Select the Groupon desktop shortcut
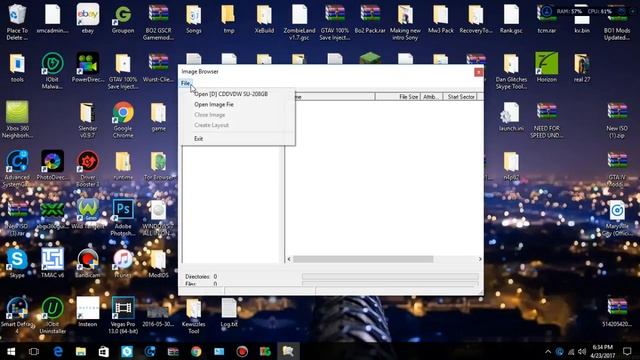The width and height of the screenshot is (640, 360). pos(123,18)
